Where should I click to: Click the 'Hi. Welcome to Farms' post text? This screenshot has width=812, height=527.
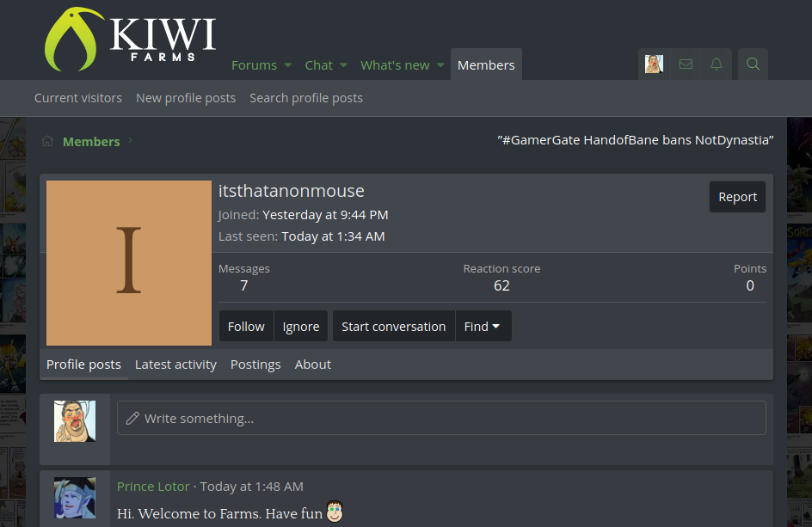pos(219,513)
